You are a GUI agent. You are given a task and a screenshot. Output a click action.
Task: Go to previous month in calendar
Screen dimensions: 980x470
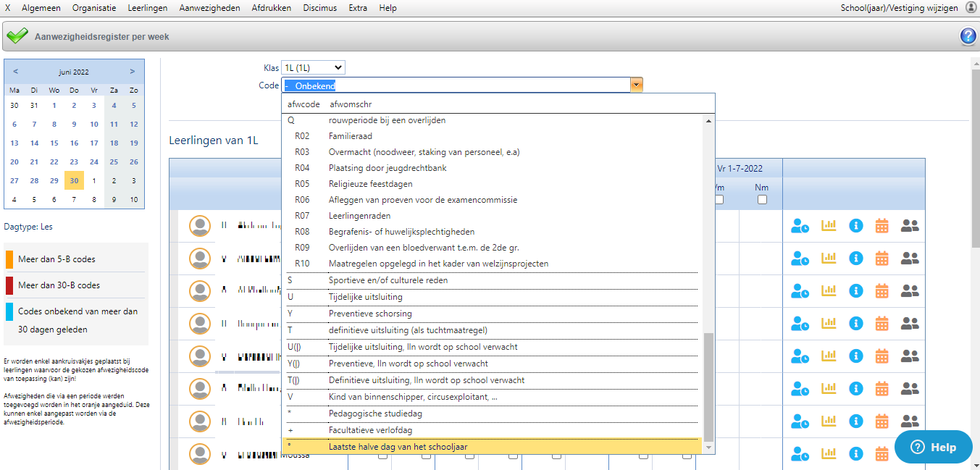(16, 72)
